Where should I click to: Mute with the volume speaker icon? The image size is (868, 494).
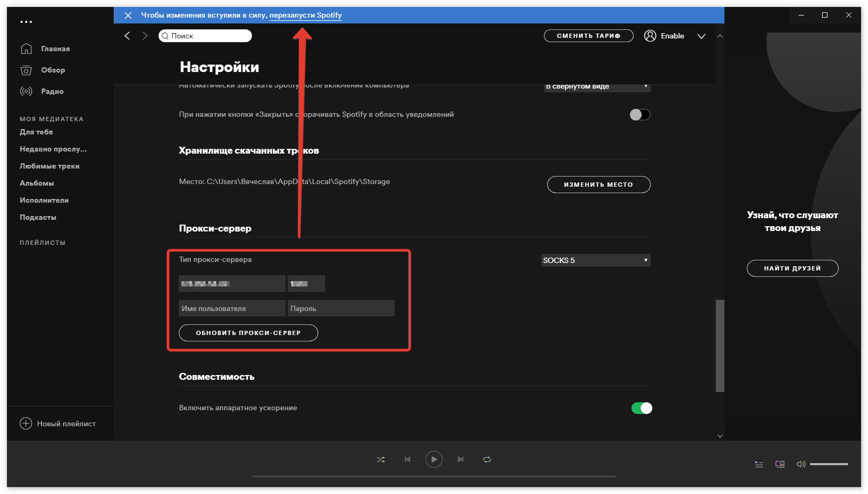click(x=801, y=464)
